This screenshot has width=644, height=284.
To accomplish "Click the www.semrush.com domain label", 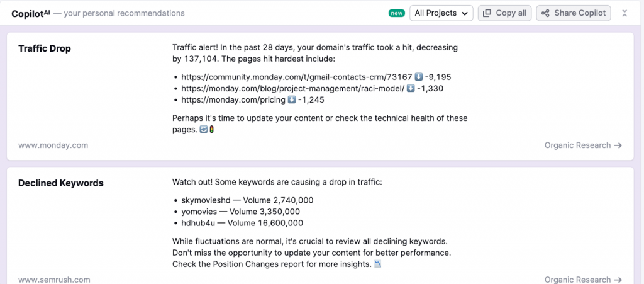I will pyautogui.click(x=54, y=280).
